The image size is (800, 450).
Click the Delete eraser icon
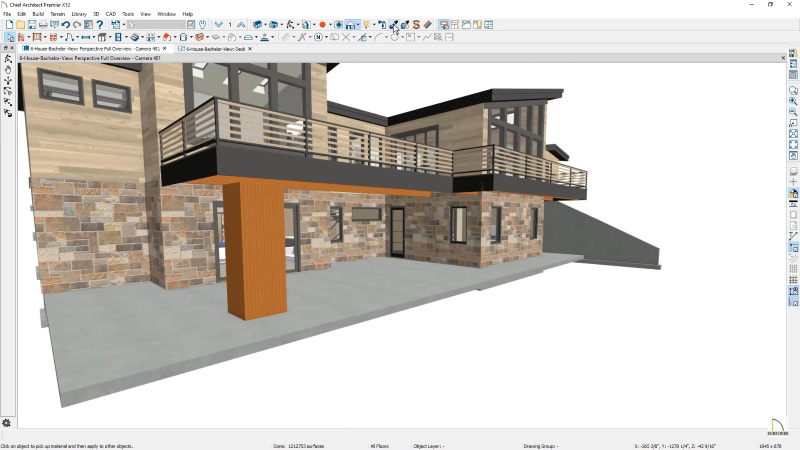tap(427, 24)
